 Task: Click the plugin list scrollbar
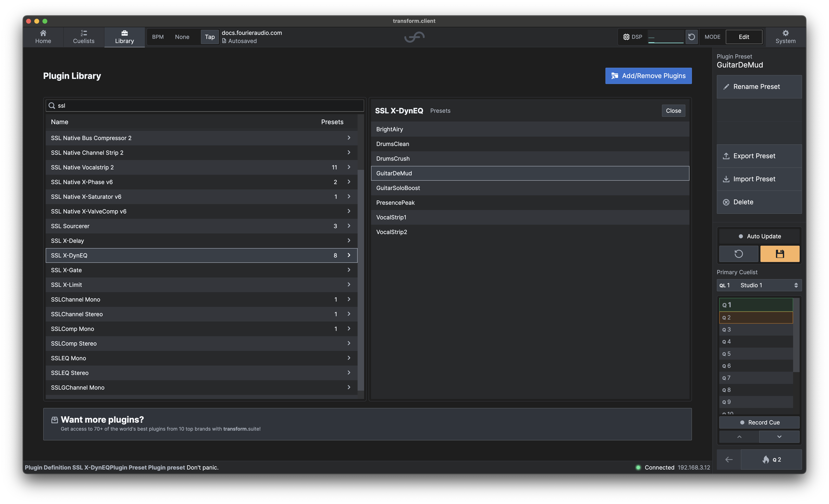tap(360, 280)
